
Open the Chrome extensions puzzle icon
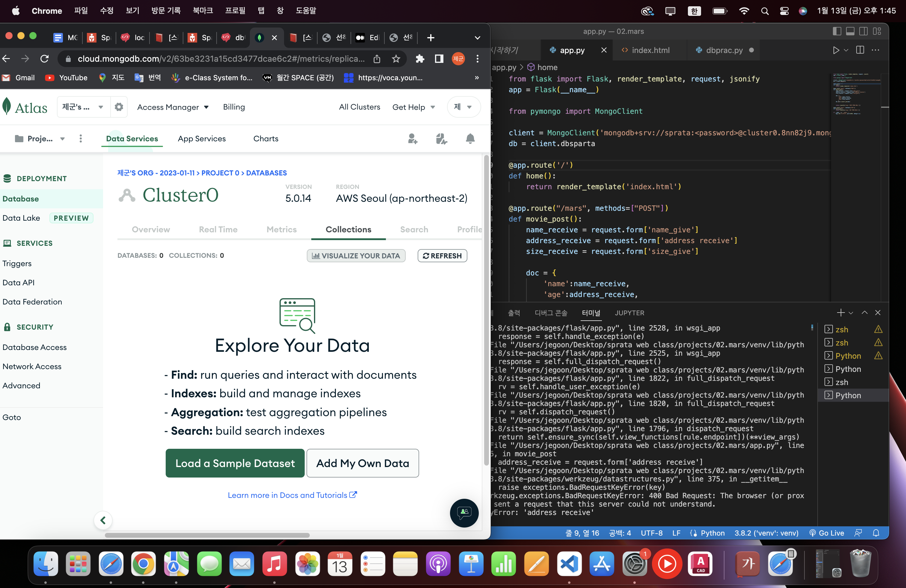coord(420,59)
